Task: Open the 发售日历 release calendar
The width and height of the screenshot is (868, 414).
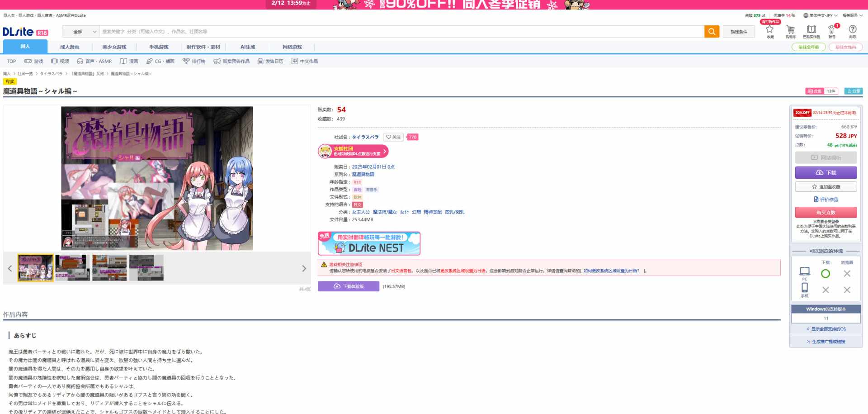Action: 270,61
